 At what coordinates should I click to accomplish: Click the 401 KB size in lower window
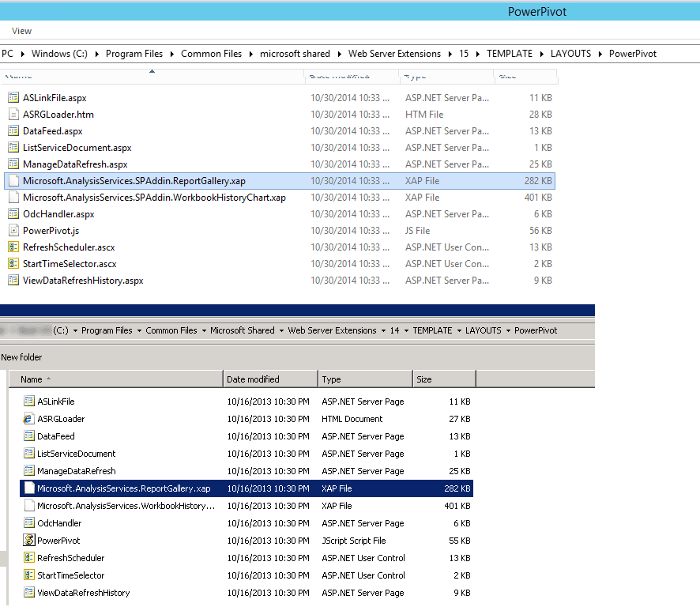tap(457, 506)
